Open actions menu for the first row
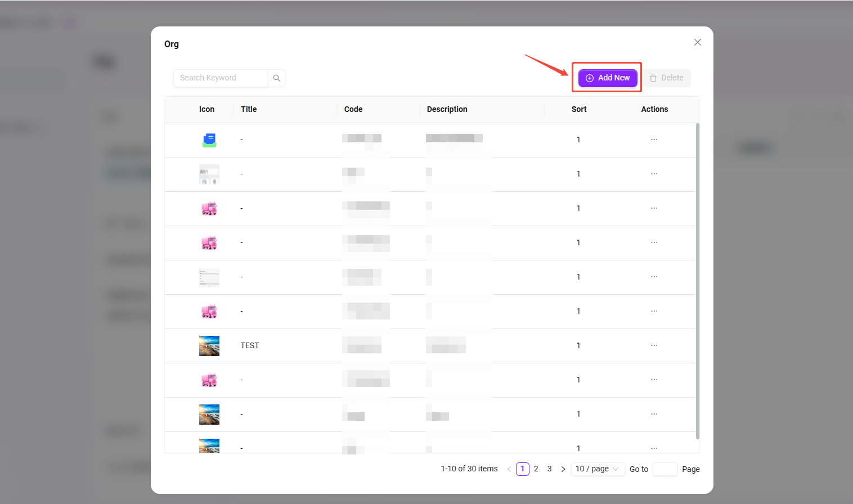Screen dimensions: 853x504 point(654,139)
